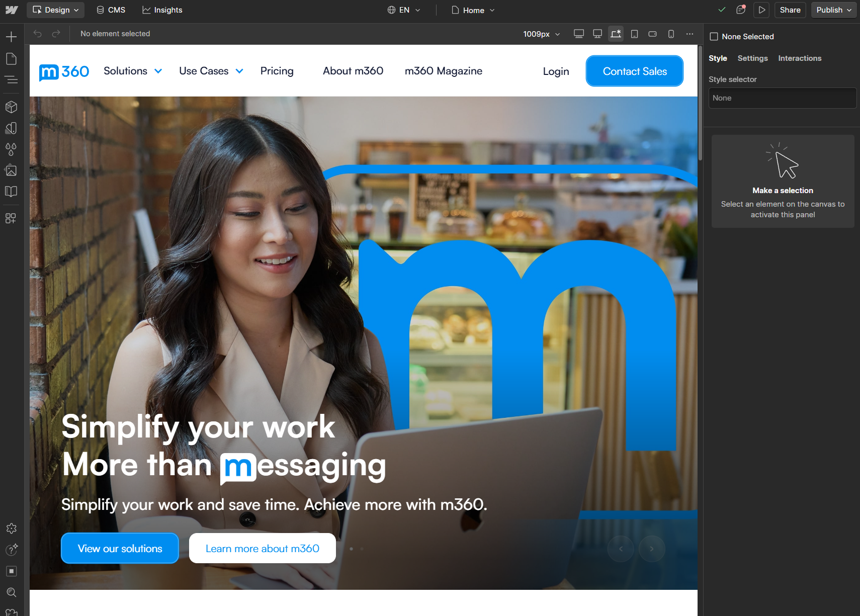This screenshot has height=616, width=860.
Task: Switch to the Insights tab
Action: [x=162, y=10]
